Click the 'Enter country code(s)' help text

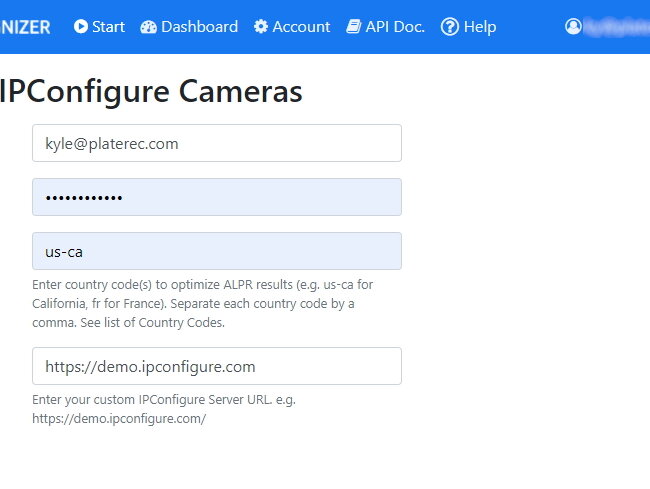click(203, 303)
